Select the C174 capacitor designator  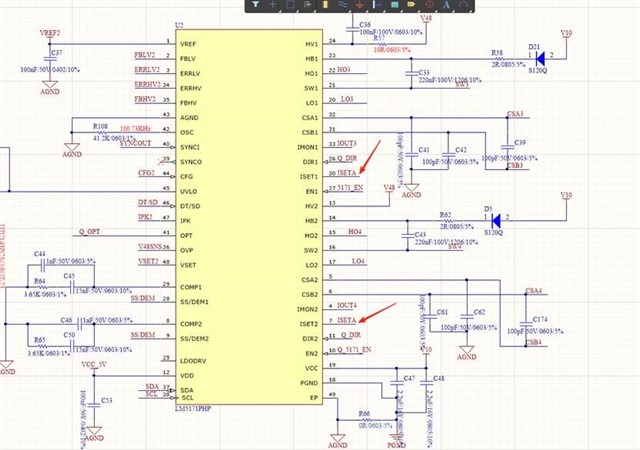click(540, 319)
